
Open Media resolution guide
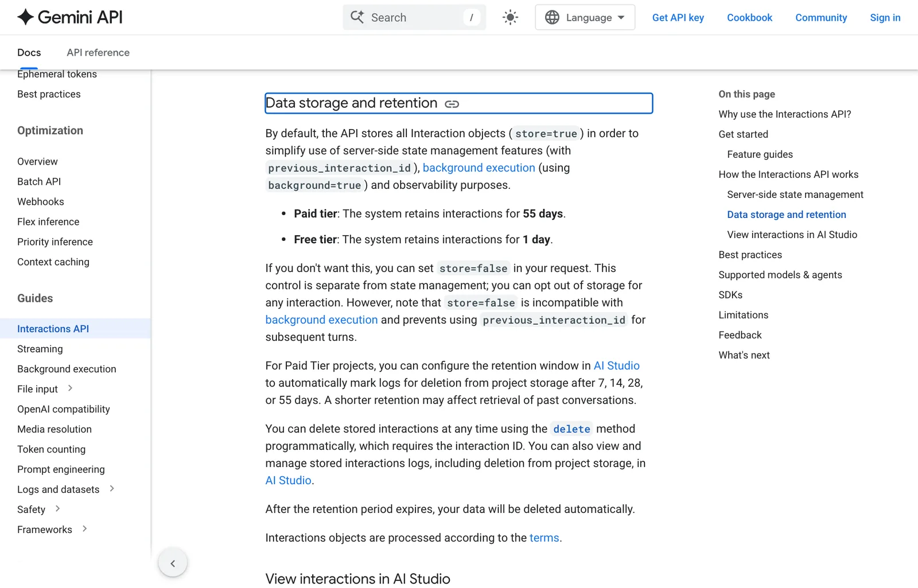[x=55, y=429]
